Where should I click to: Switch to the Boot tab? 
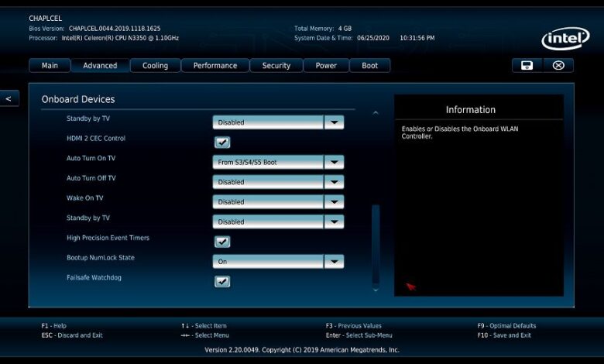click(370, 66)
